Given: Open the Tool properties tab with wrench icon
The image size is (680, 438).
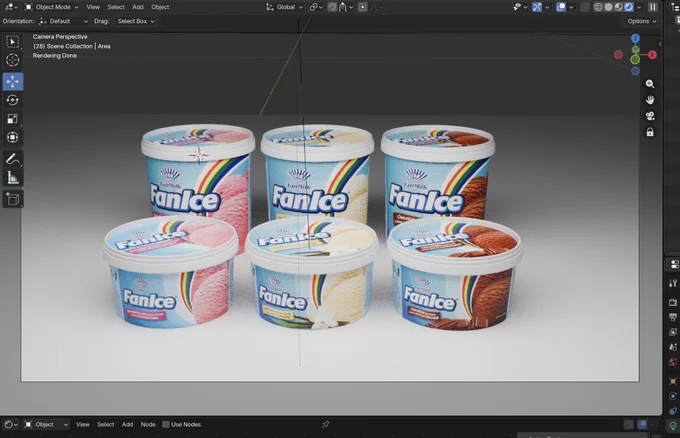Looking at the screenshot, I should 673,283.
